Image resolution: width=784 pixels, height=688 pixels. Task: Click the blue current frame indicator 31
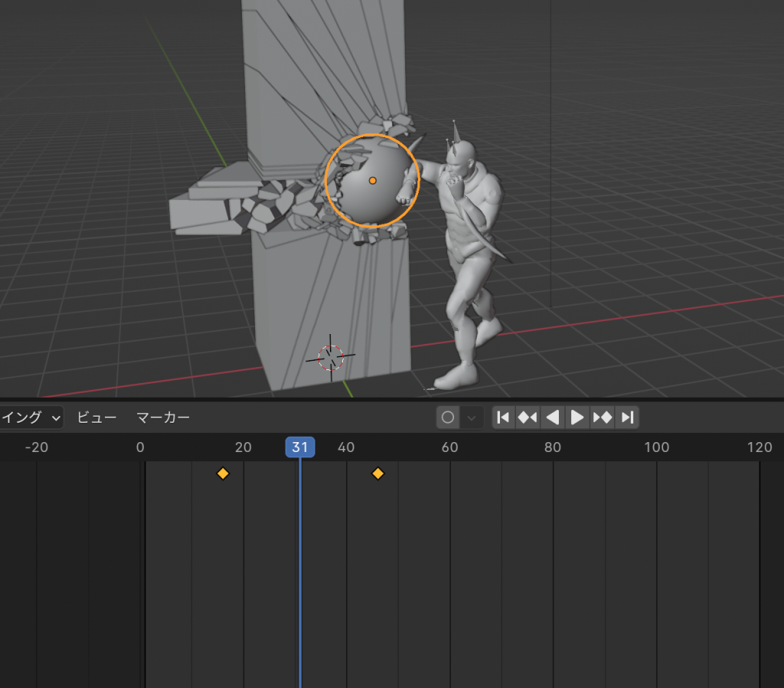(300, 447)
